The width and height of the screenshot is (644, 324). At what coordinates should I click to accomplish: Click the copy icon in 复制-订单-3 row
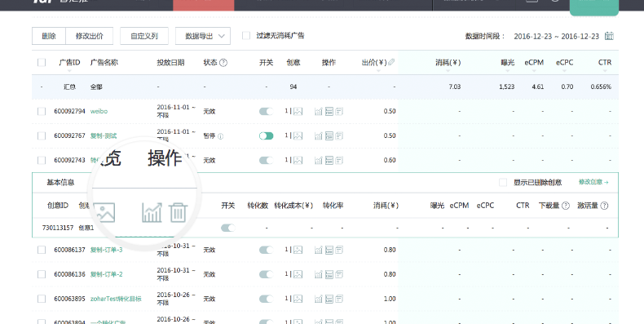(x=339, y=250)
